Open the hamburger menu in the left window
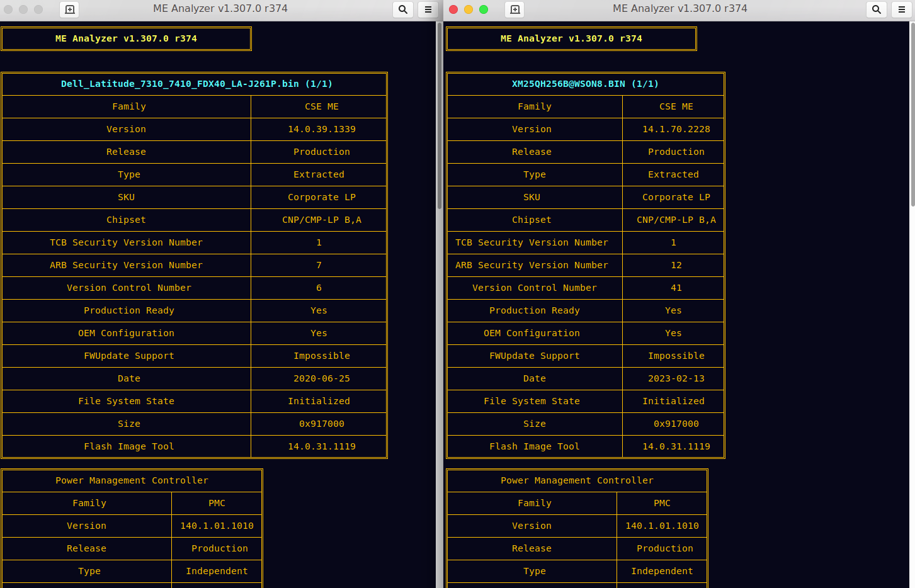The width and height of the screenshot is (915, 588). [428, 9]
